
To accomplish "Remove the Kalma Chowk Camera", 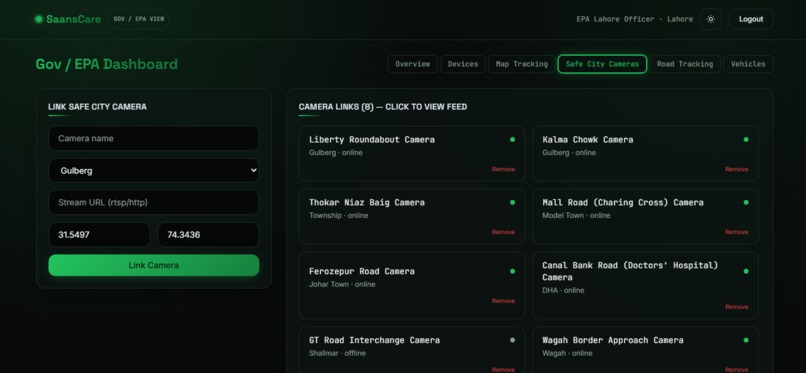I will click(x=736, y=169).
